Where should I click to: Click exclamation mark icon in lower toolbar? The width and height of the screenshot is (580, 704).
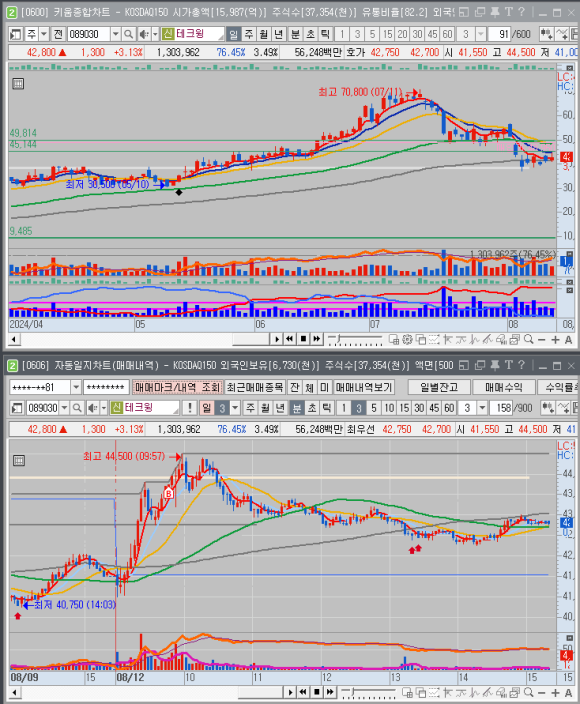pyautogui.click(x=190, y=408)
